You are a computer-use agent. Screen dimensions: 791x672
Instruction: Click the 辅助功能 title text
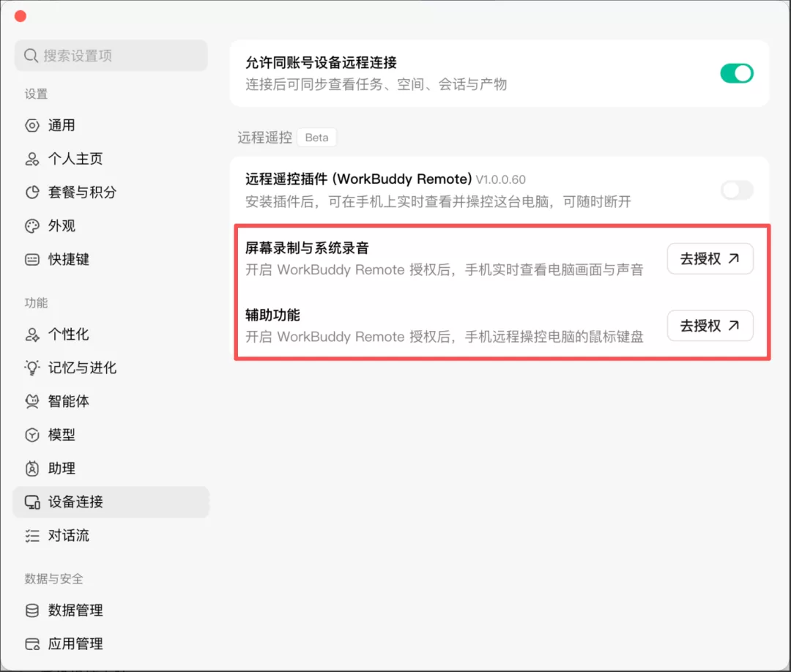coord(273,315)
